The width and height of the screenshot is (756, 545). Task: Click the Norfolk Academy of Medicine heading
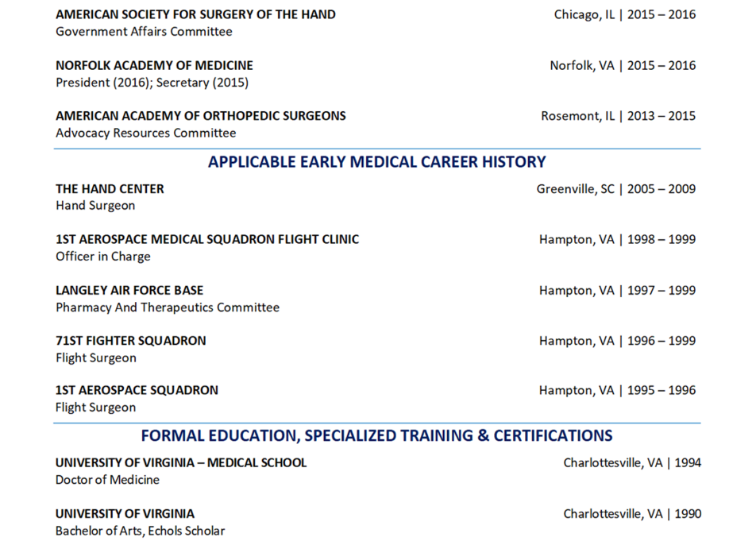(x=154, y=65)
